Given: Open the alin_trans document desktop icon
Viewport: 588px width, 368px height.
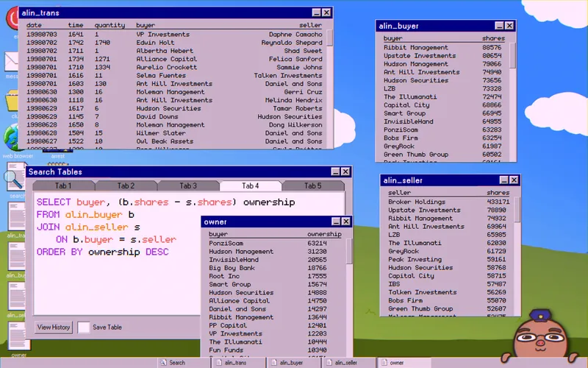Looking at the screenshot, I should (x=17, y=217).
